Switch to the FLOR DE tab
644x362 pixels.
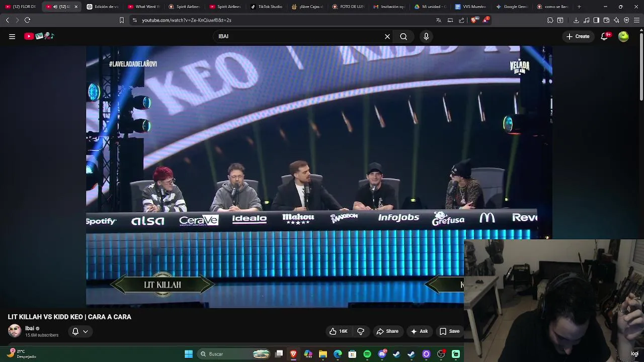coord(21,7)
